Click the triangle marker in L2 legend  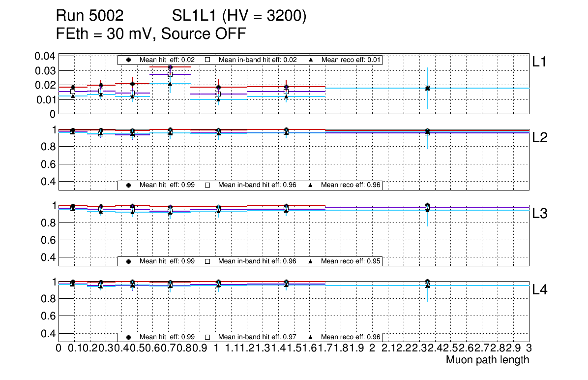pyautogui.click(x=311, y=185)
